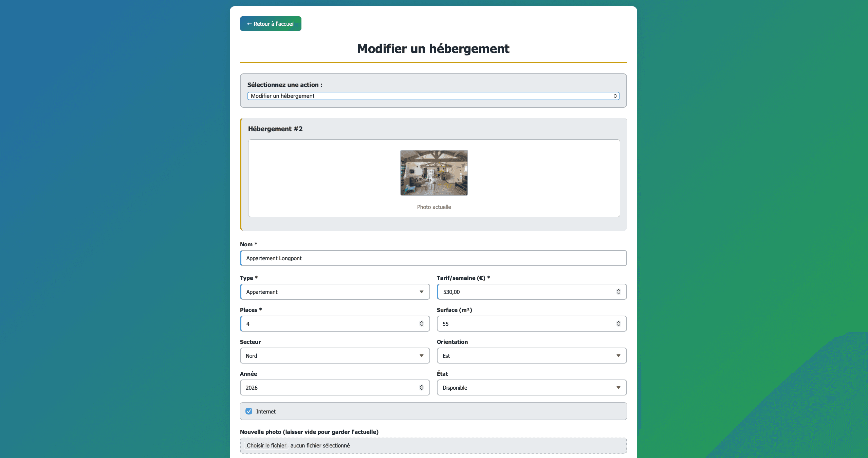Screen dimensions: 868x458
Task: Click the Choisir le fichier button
Action: 266,446
